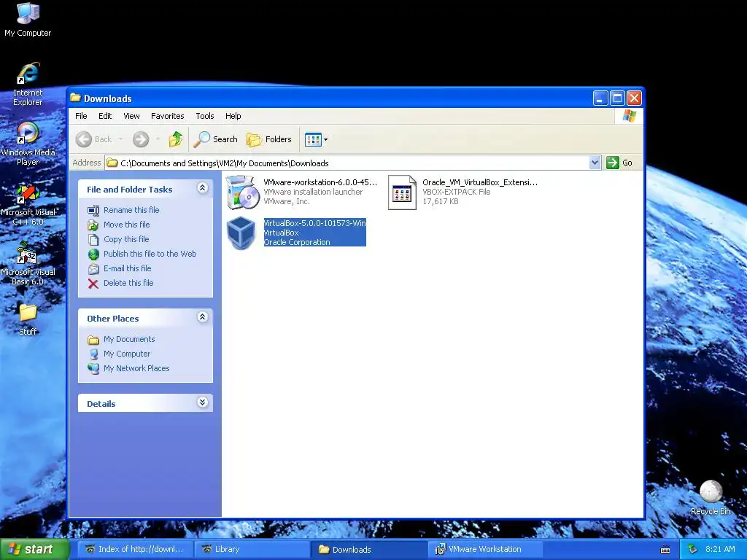
Task: Click E-mail this file
Action: coord(127,268)
